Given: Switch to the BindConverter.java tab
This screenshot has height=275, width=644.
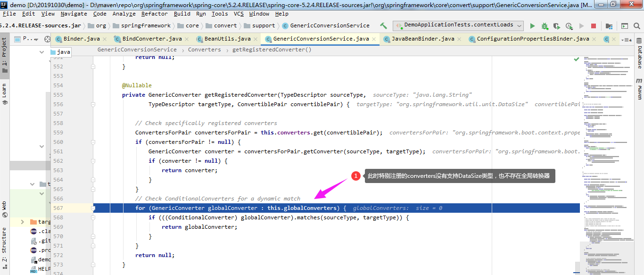Looking at the screenshot, I should [x=152, y=39].
